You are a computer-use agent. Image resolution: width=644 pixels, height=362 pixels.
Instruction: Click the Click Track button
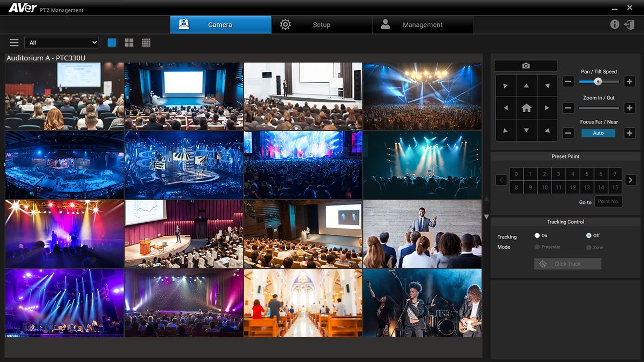tap(567, 264)
